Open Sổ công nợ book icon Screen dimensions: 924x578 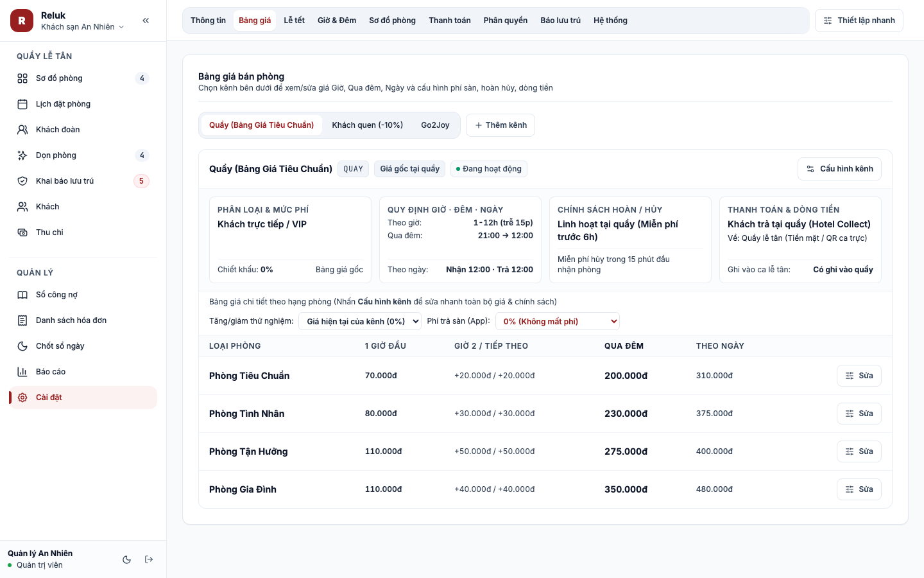pyautogui.click(x=22, y=295)
